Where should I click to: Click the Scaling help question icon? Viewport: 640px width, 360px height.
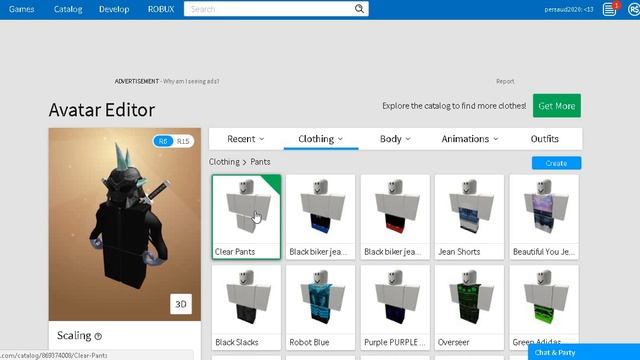pos(98,336)
